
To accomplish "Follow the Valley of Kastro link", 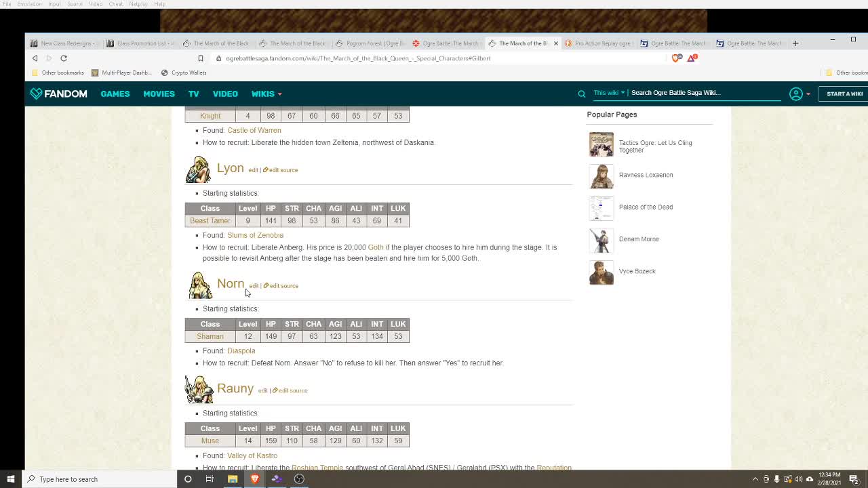I will (252, 455).
